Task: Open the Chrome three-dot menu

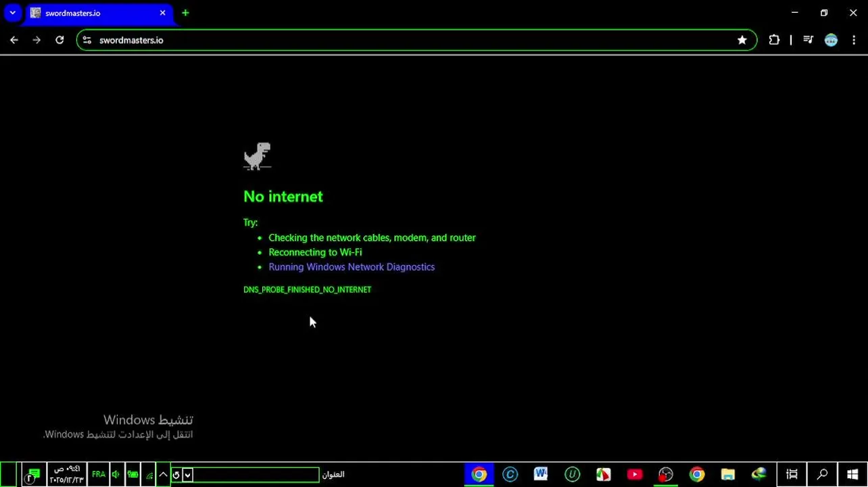Action: pyautogui.click(x=854, y=41)
